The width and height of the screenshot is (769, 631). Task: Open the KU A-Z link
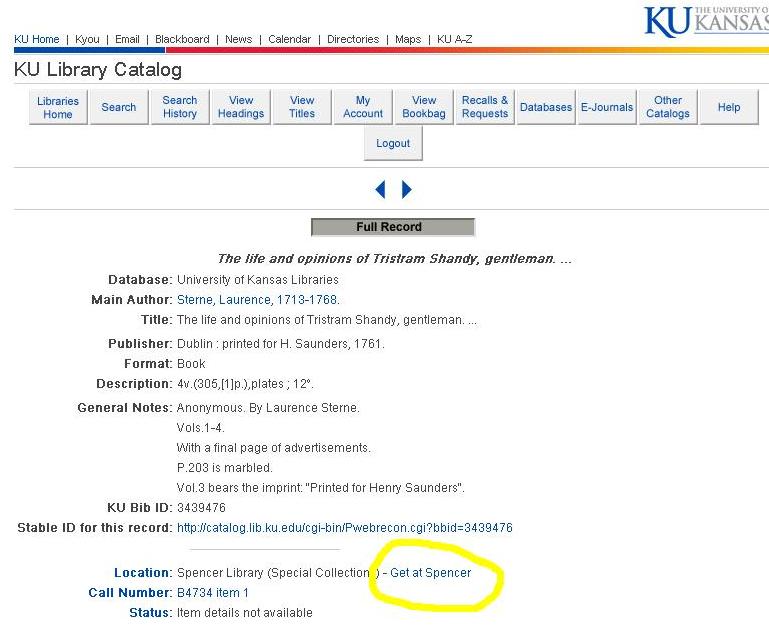click(x=455, y=39)
